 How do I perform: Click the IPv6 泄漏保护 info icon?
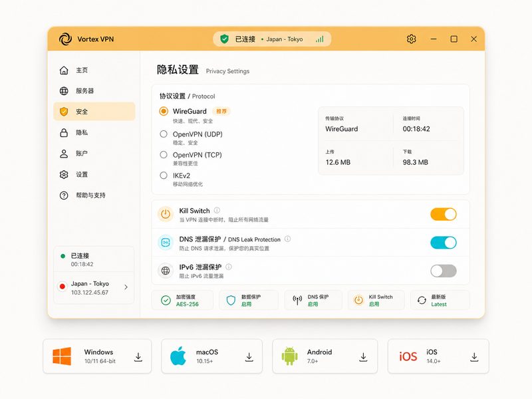tap(229, 267)
